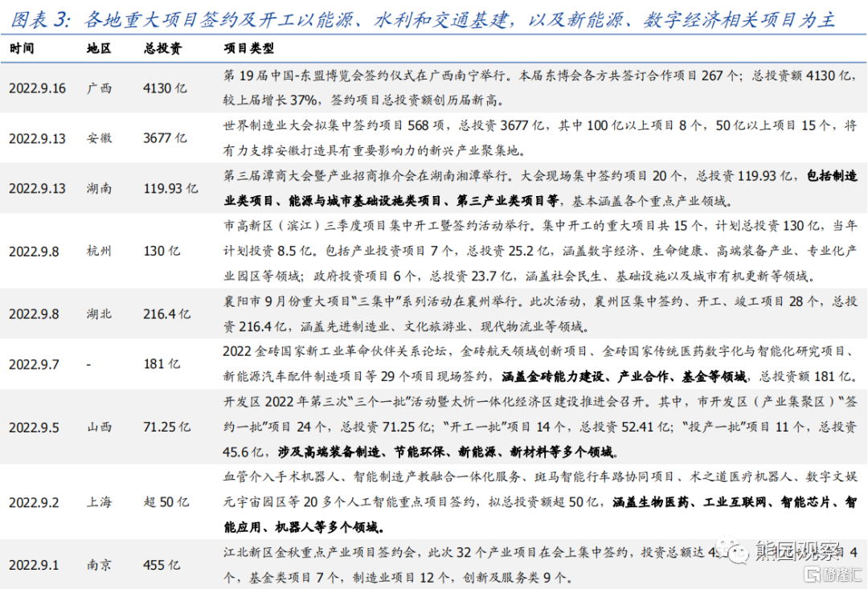Select the '总投资' column header
The width and height of the screenshot is (868, 589).
(162, 49)
